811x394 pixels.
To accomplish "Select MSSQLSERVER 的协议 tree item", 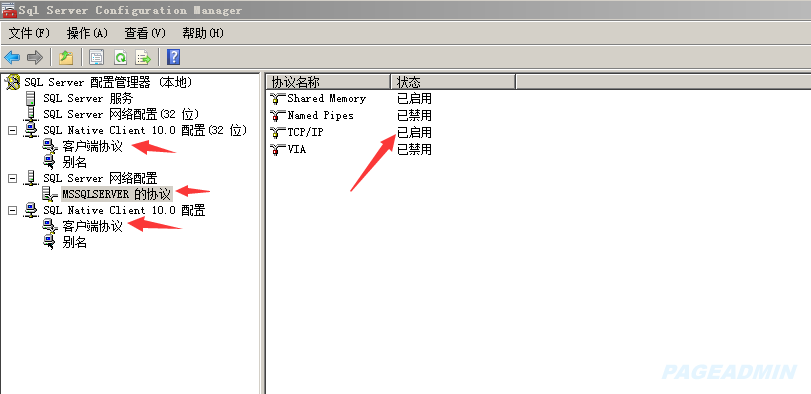I will 116,194.
